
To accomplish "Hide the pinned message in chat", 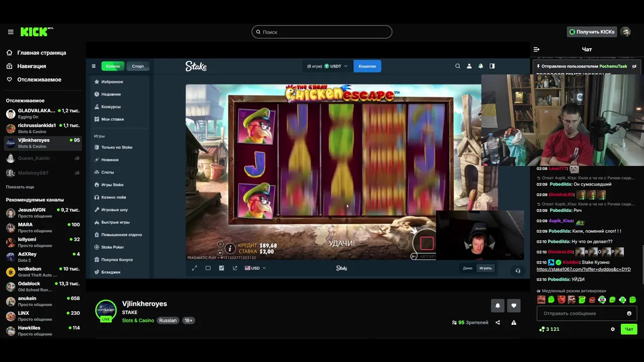I will click(634, 66).
